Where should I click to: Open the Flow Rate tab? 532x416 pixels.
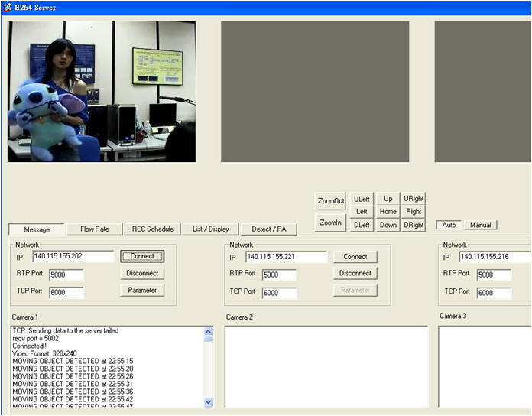click(95, 229)
